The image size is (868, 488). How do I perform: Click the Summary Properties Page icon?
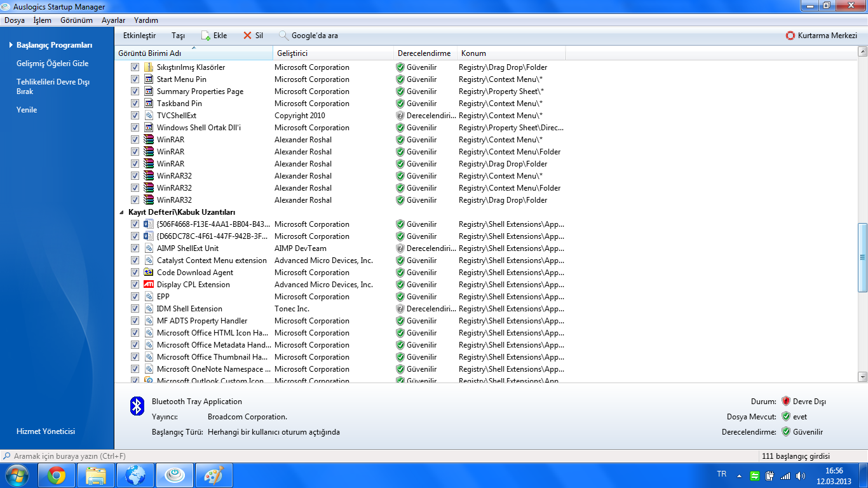pos(149,91)
